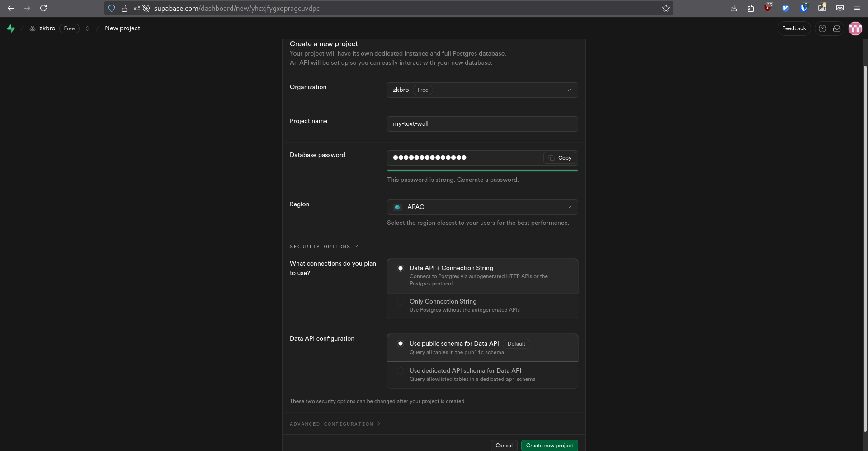Click the zkbro organization breadcrumb
Image resolution: width=868 pixels, height=451 pixels.
pos(47,28)
